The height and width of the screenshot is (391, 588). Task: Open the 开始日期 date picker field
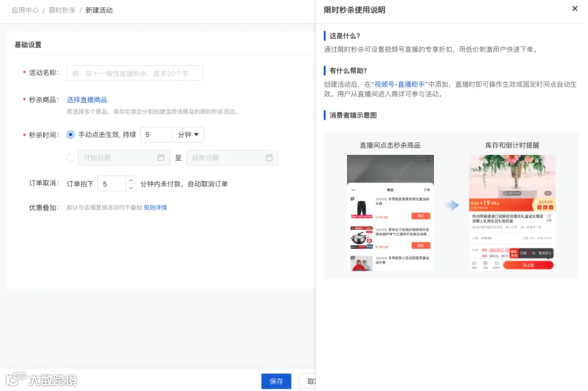pyautogui.click(x=124, y=158)
